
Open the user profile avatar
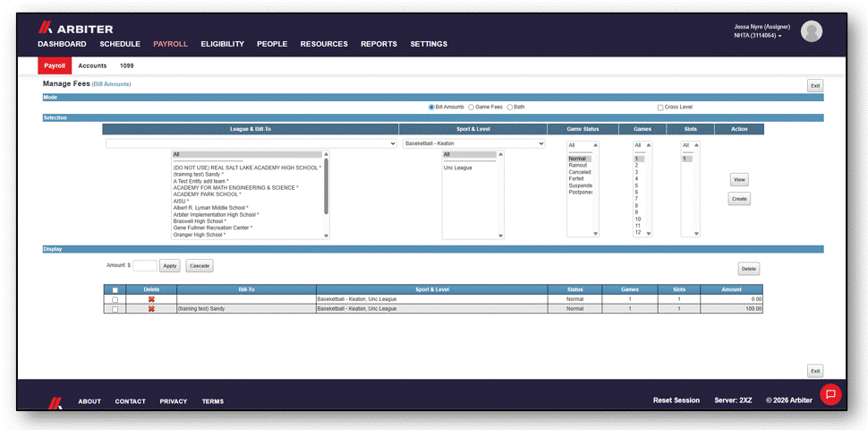point(812,31)
